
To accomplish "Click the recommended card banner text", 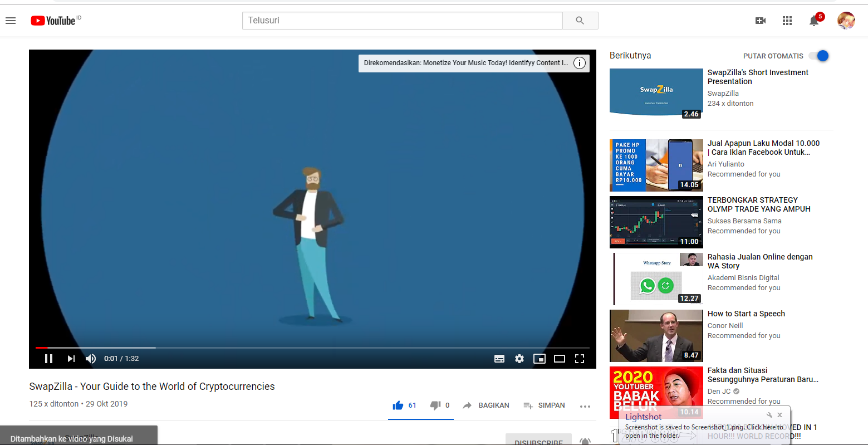I will (x=466, y=63).
